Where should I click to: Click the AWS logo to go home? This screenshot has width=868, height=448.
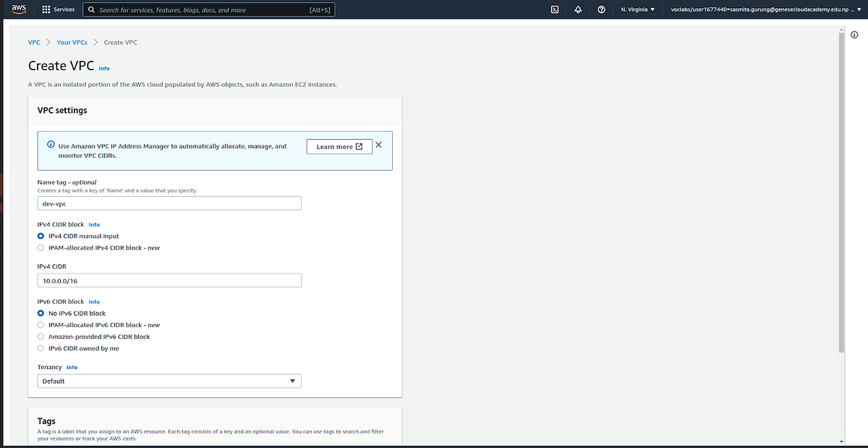click(18, 9)
